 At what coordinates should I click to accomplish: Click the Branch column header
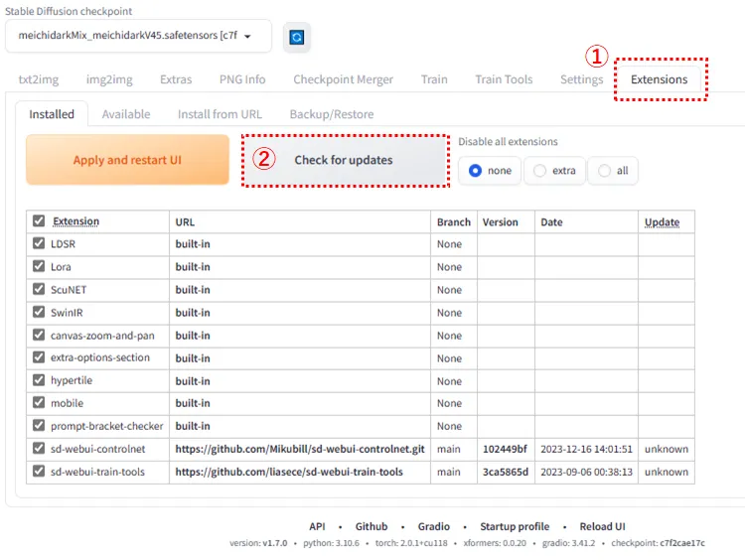click(x=454, y=222)
